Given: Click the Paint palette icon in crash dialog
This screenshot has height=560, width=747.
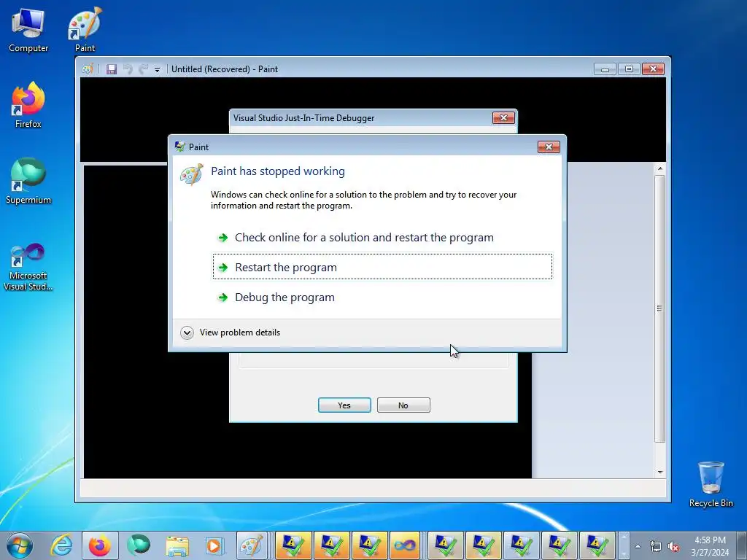Looking at the screenshot, I should (192, 174).
